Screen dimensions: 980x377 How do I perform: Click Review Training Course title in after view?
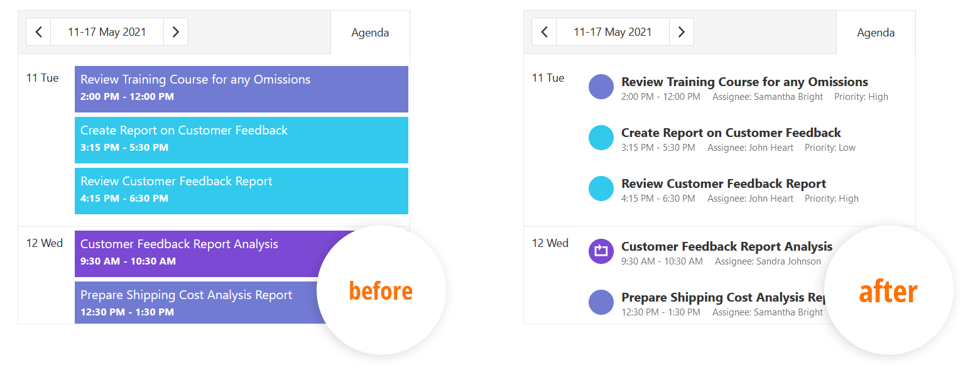point(744,82)
